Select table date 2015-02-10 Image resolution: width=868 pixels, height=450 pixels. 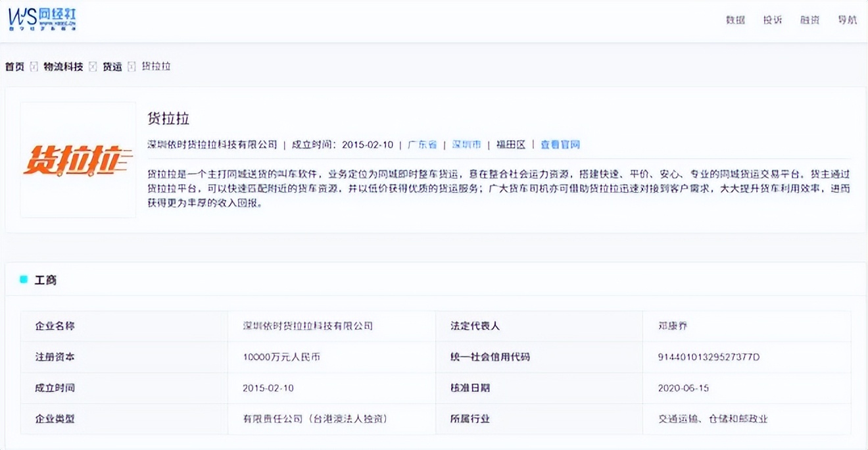(268, 388)
